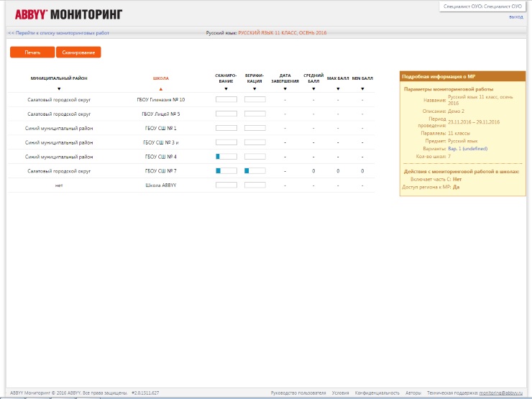Click Салатовый городской округ for Лицей № 5
Screen dimensions: 532x399
[59, 114]
